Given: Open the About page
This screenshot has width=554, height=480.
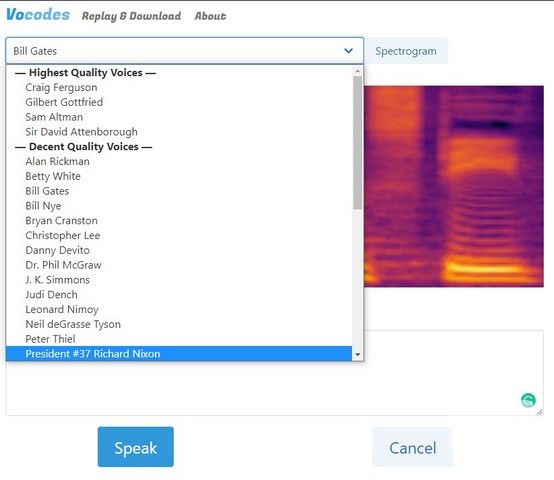Looking at the screenshot, I should pos(210,16).
